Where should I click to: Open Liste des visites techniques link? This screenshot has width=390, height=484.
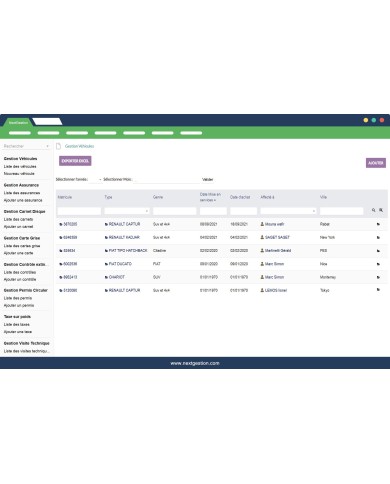[26, 351]
